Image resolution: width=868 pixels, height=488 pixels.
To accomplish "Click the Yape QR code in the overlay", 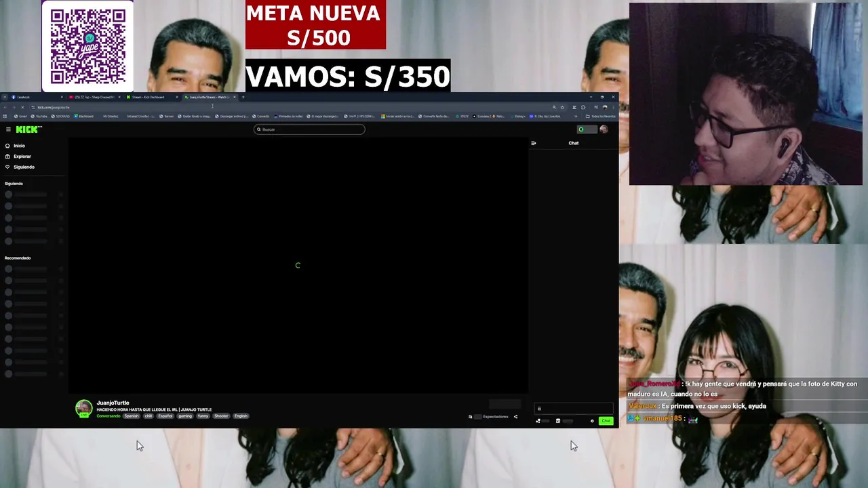I will (x=87, y=46).
